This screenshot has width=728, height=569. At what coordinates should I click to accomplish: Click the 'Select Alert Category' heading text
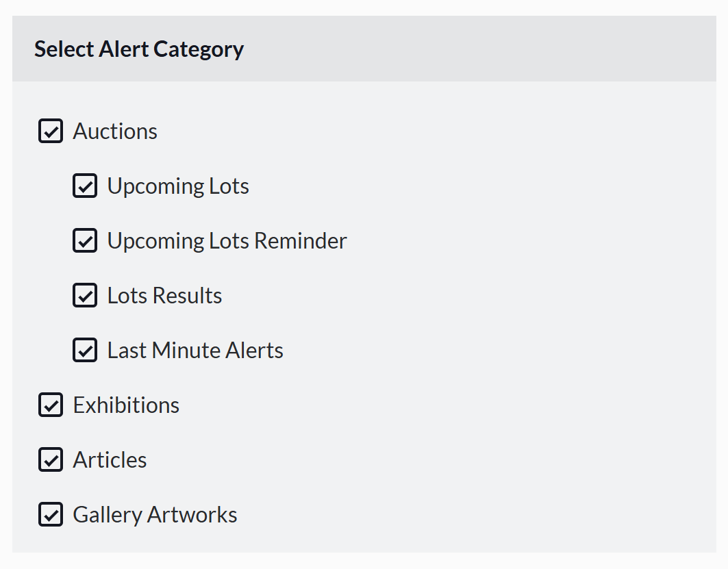pyautogui.click(x=139, y=49)
